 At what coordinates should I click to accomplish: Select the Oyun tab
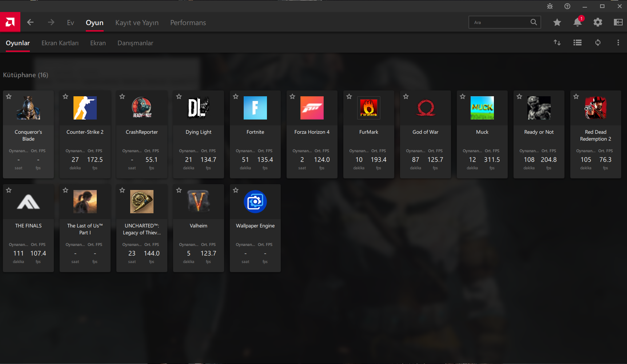click(x=95, y=23)
